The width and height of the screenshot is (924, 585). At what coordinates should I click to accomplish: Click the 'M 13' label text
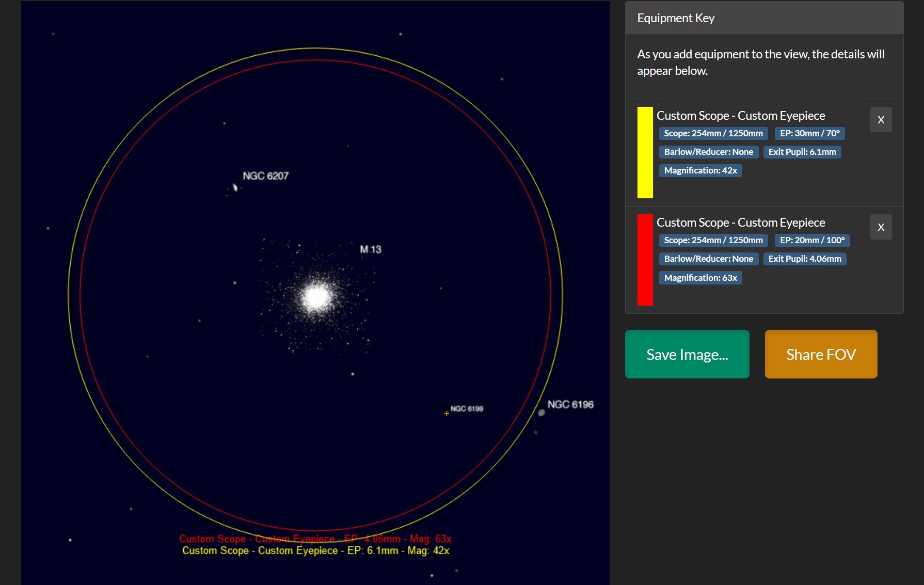tap(370, 249)
